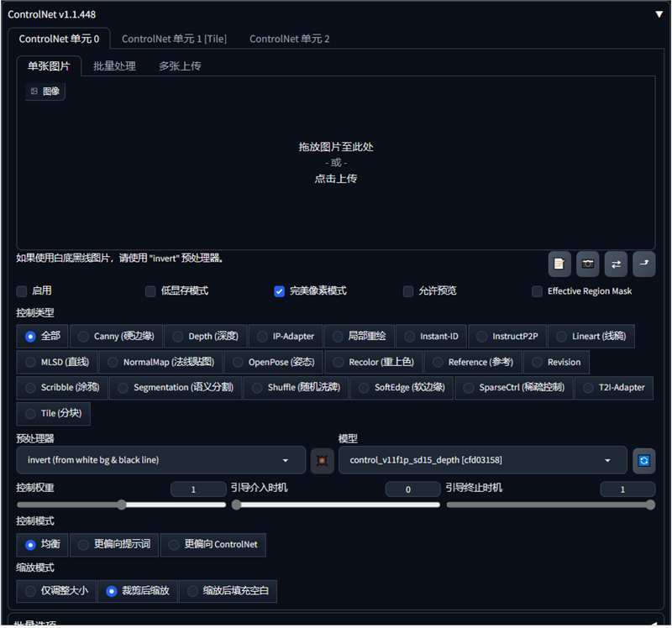Click the mirror webcam arrows icon
672x628 pixels.
(616, 264)
